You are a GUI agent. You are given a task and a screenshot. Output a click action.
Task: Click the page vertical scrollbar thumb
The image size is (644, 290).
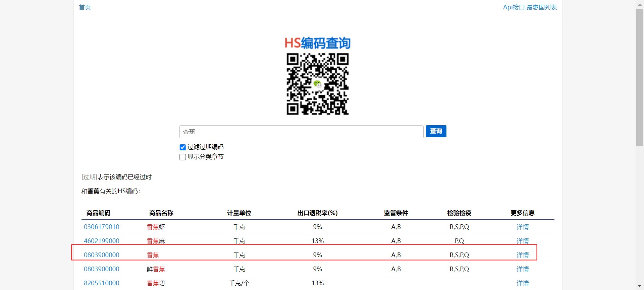pos(640,77)
